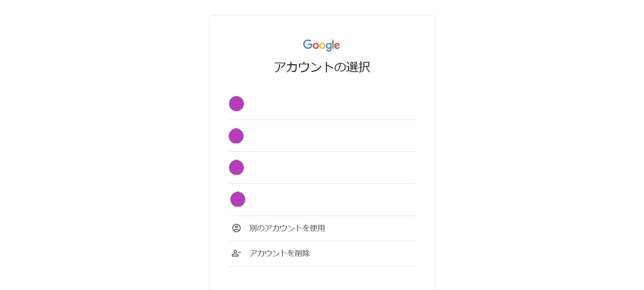Pick the fourth account's purple avatar
Viewport: 644px width, 290px height.
(238, 199)
